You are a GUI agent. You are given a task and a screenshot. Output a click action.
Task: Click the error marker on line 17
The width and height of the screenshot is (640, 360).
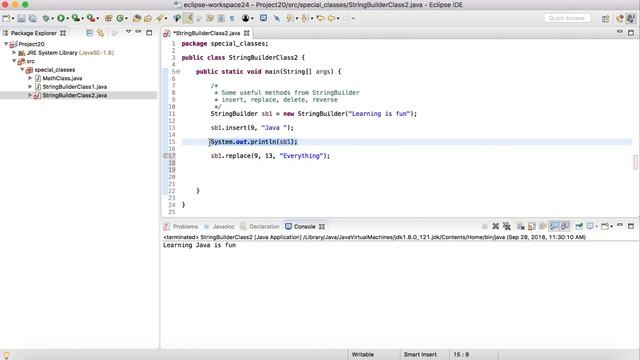coord(166,156)
